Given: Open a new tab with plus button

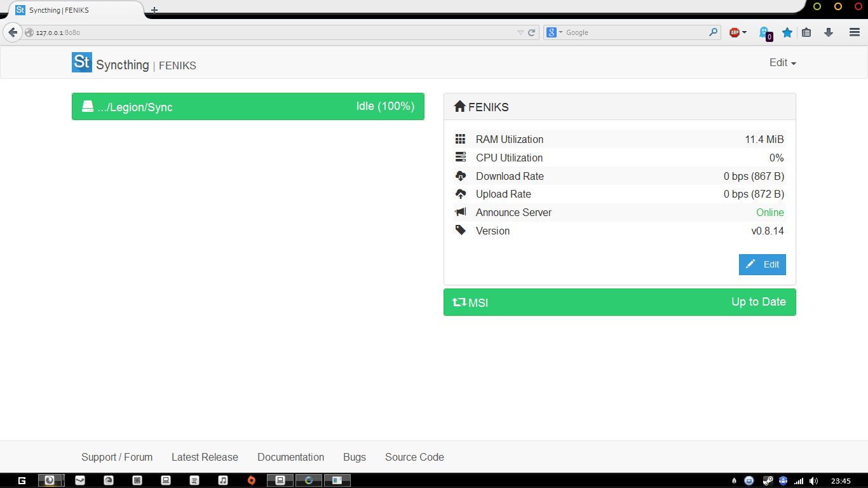Looking at the screenshot, I should [x=154, y=10].
